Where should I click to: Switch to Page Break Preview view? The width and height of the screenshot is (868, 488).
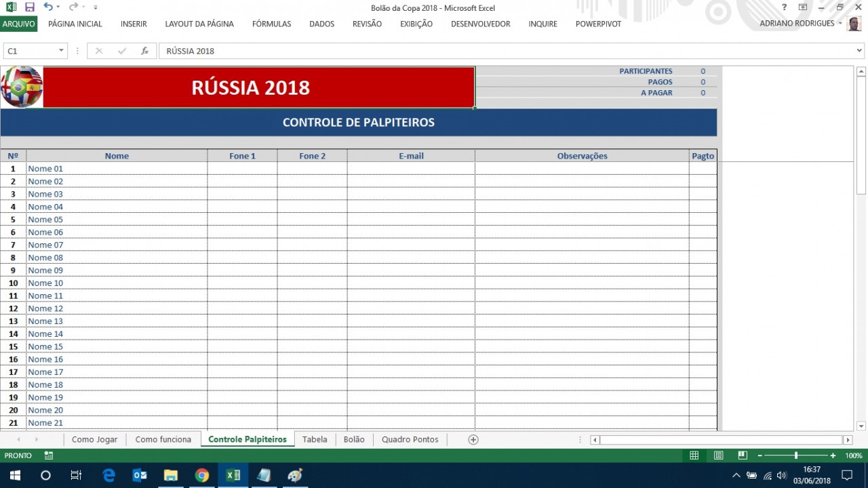click(x=743, y=456)
